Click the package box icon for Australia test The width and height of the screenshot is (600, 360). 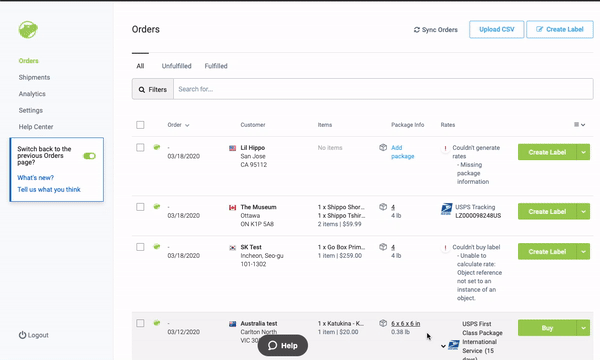point(383,323)
